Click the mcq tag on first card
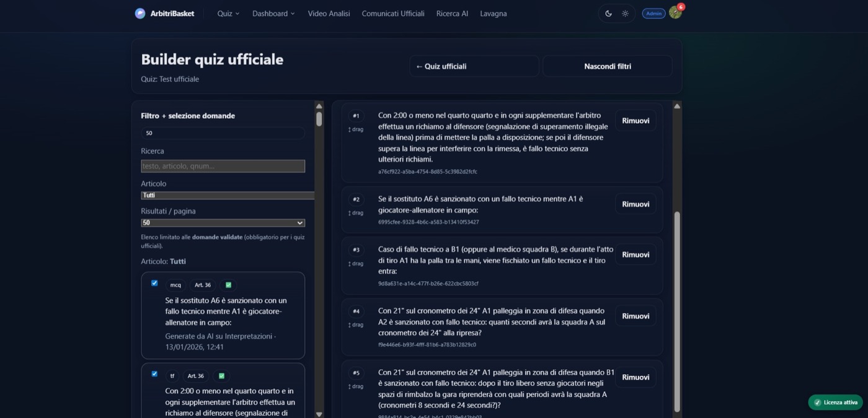 (x=175, y=285)
